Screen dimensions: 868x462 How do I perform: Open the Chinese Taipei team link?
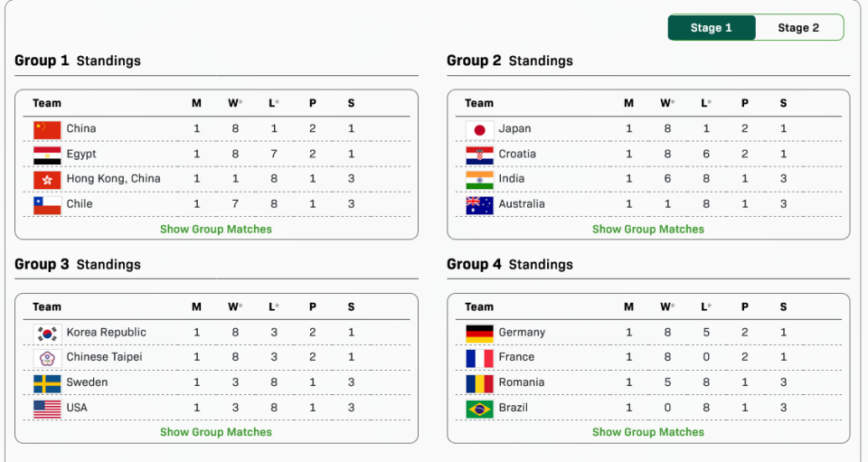[104, 357]
